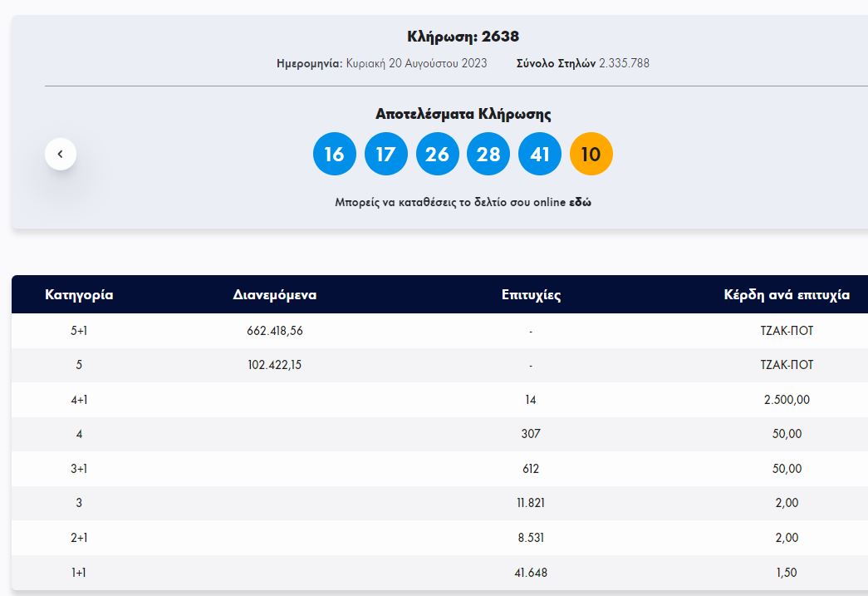The image size is (868, 596).
Task: Click the blue ball number 41
Action: pos(540,155)
